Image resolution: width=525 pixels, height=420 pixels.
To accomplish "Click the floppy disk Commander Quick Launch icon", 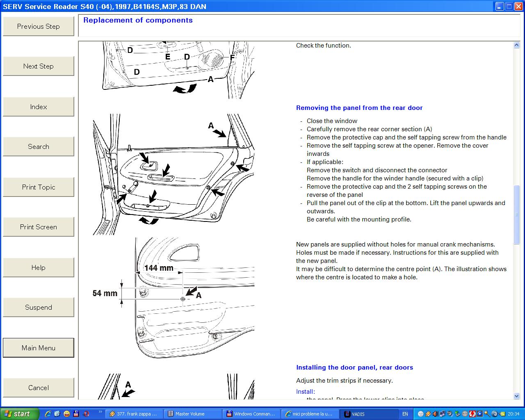I will tap(76, 414).
